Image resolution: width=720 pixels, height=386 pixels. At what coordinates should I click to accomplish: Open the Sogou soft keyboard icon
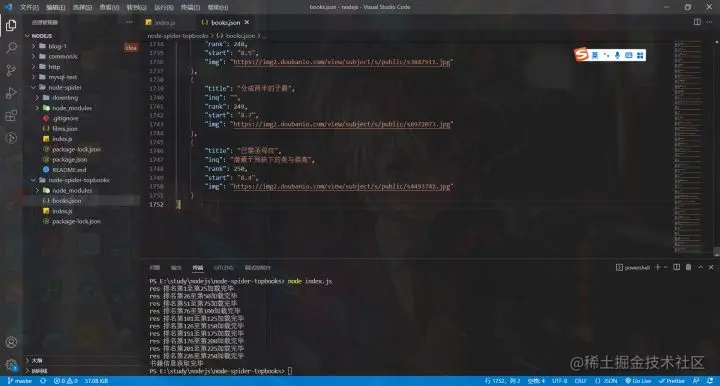click(x=629, y=56)
